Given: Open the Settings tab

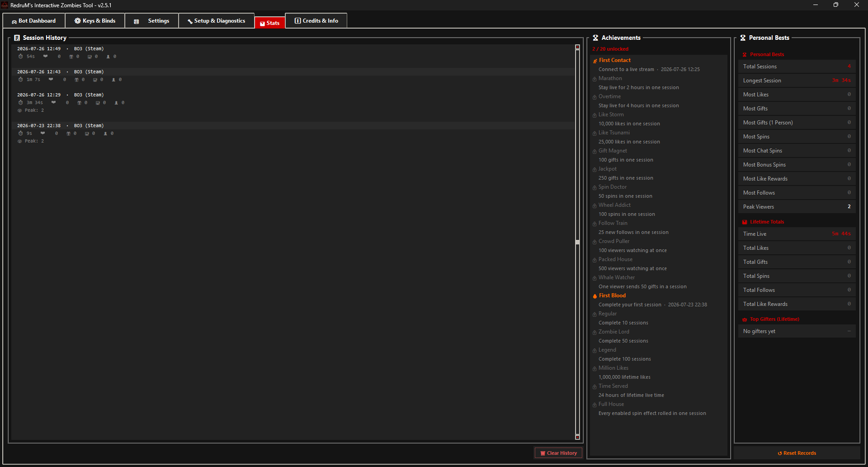Looking at the screenshot, I should (x=151, y=21).
